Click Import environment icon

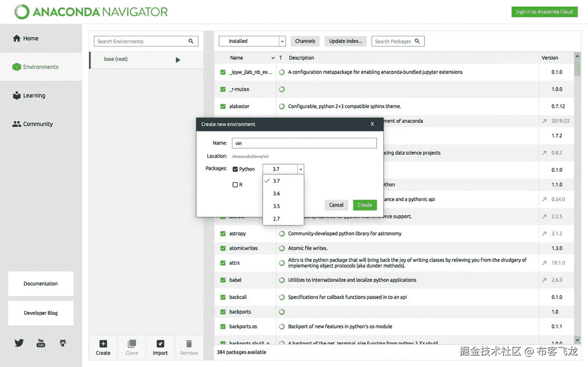coord(160,344)
